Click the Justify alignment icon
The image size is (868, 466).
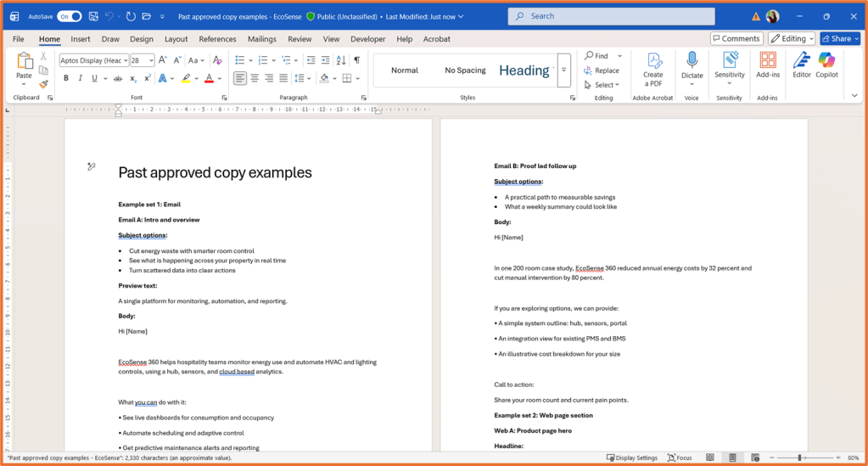point(283,78)
